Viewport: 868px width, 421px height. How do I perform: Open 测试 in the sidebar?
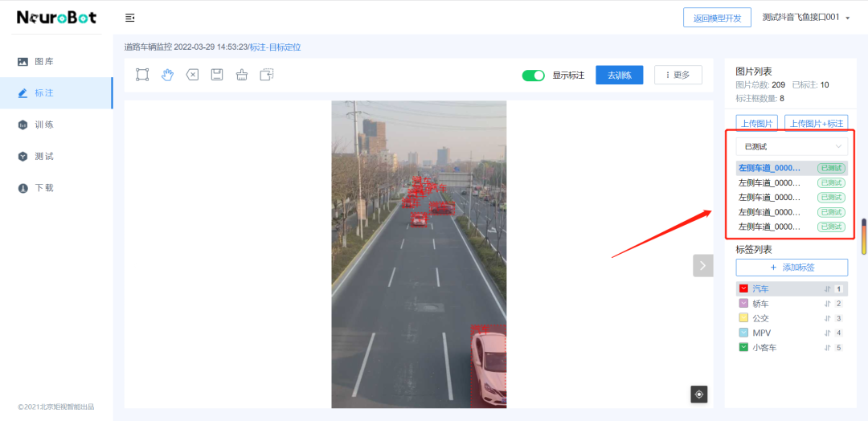click(56, 156)
